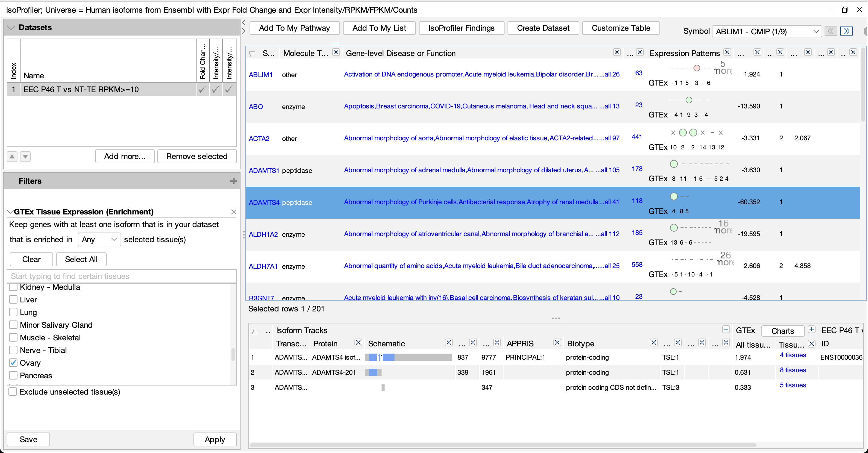The image size is (868, 453).
Task: Click the filter funnel icon in table header
Action: coord(252,54)
